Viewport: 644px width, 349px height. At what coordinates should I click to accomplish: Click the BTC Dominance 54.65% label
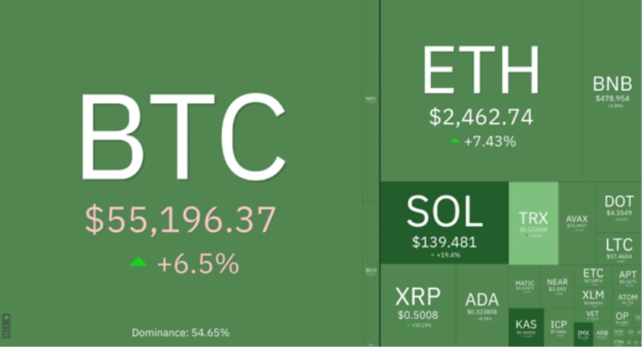coord(181,332)
